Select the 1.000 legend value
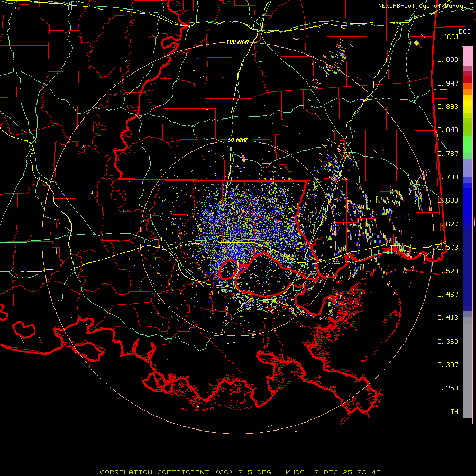476x476 pixels. coord(448,59)
